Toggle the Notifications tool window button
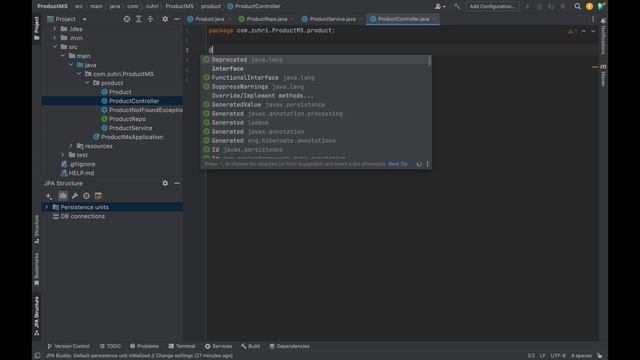640x360 pixels. pos(603,36)
